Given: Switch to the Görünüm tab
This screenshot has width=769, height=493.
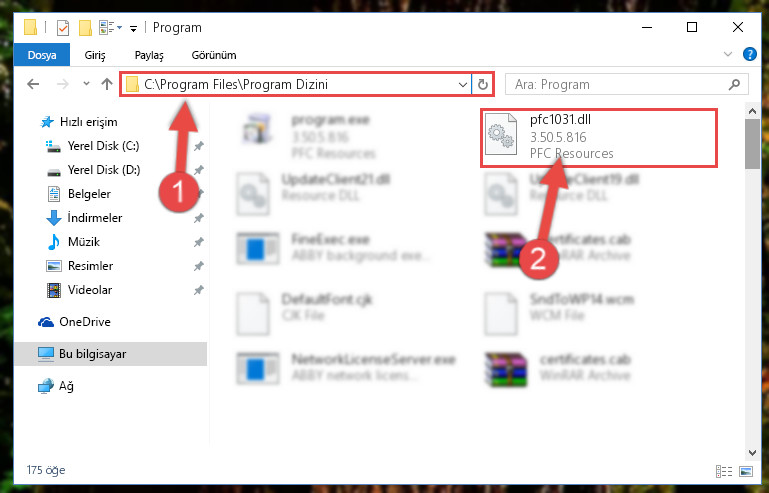Looking at the screenshot, I should pyautogui.click(x=214, y=55).
